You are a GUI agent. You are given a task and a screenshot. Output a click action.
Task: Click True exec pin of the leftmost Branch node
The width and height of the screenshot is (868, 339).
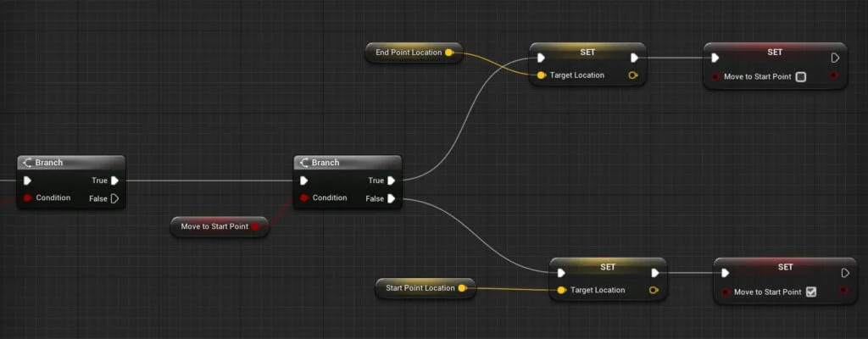click(x=115, y=181)
